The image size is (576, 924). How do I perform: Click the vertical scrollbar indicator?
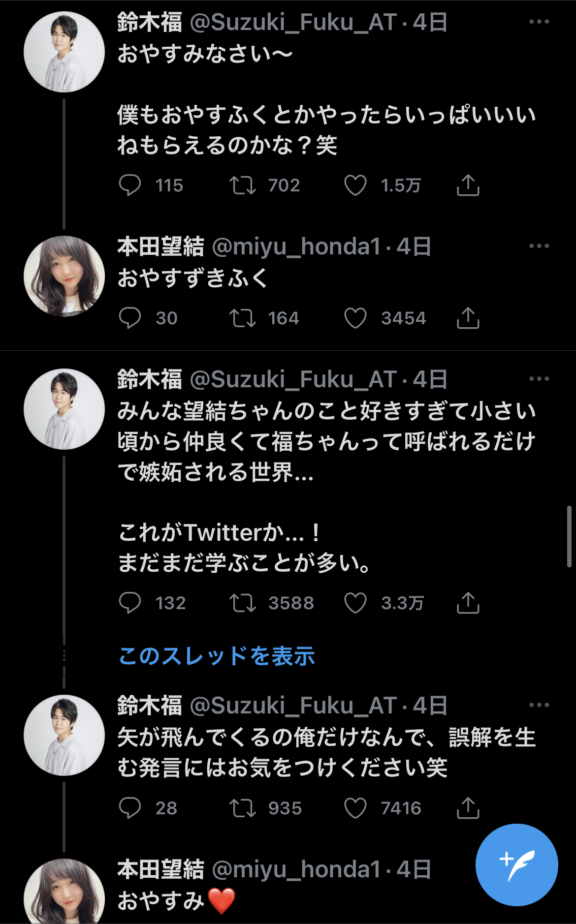[x=569, y=536]
